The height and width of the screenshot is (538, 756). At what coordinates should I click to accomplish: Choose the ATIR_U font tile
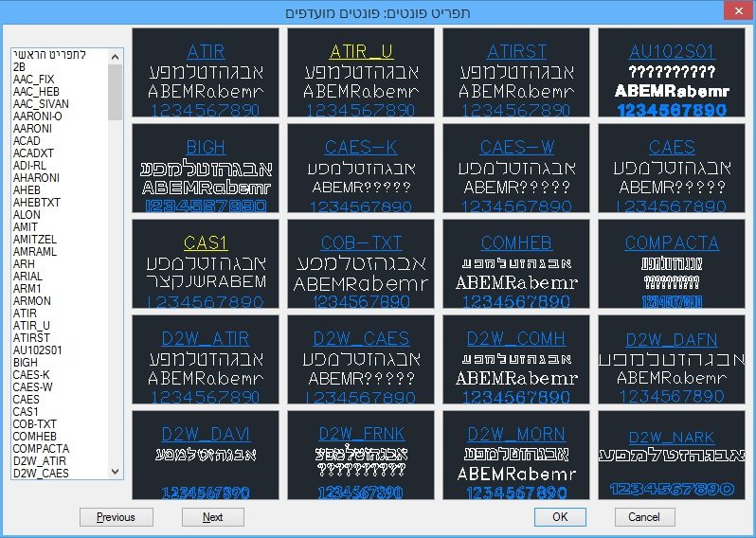[x=361, y=73]
